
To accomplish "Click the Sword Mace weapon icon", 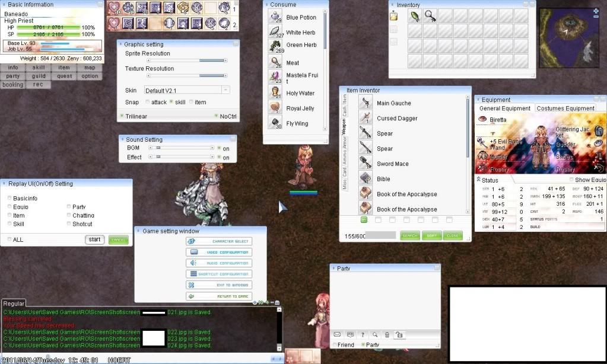I will click(x=366, y=164).
